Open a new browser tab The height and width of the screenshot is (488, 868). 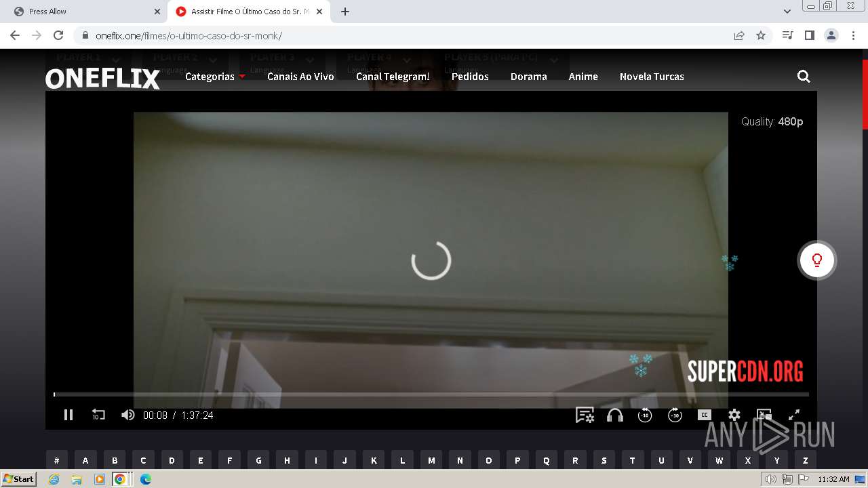click(345, 12)
